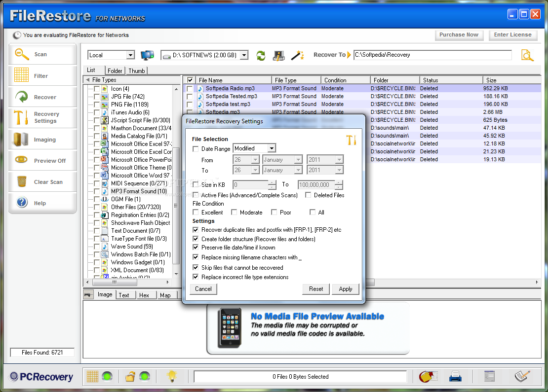The image size is (548, 392).
Task: Click Clear Scan trash bin
Action: tap(42, 182)
